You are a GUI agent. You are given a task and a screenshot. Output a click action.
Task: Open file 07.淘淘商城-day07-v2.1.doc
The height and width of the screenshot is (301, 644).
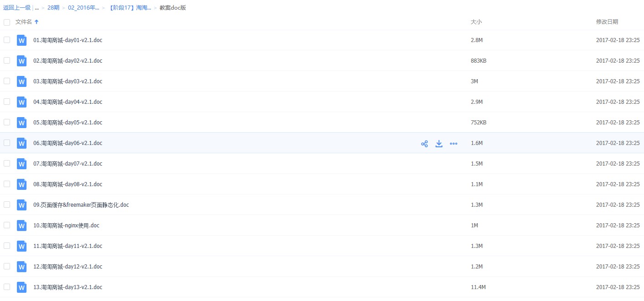68,164
